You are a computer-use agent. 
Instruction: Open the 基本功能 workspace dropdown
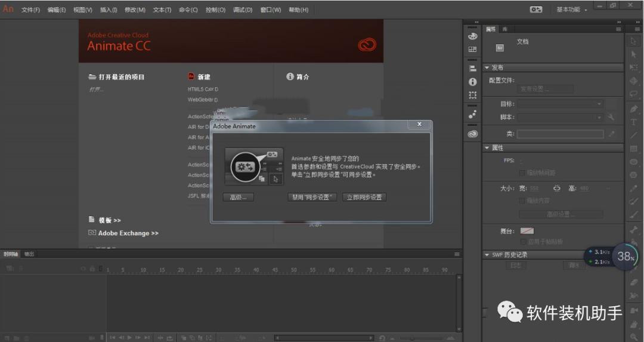(572, 10)
